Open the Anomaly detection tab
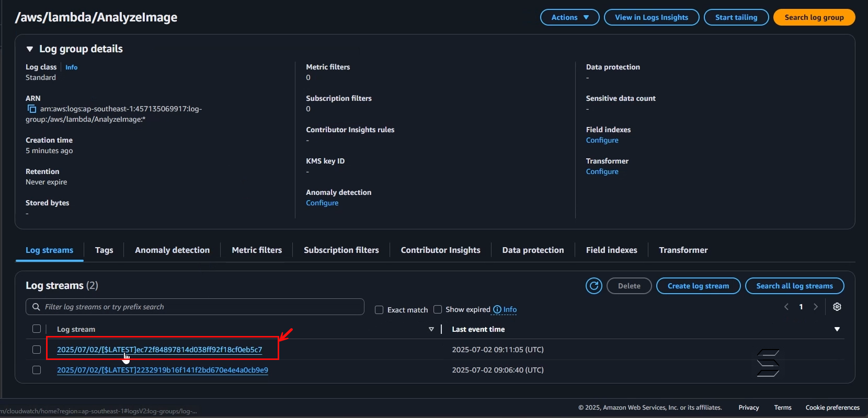 pyautogui.click(x=172, y=250)
